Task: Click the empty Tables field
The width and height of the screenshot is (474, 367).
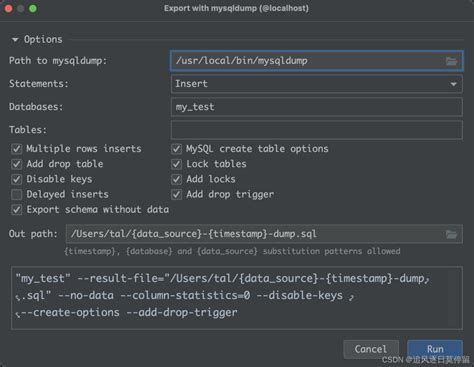Action: [x=317, y=130]
